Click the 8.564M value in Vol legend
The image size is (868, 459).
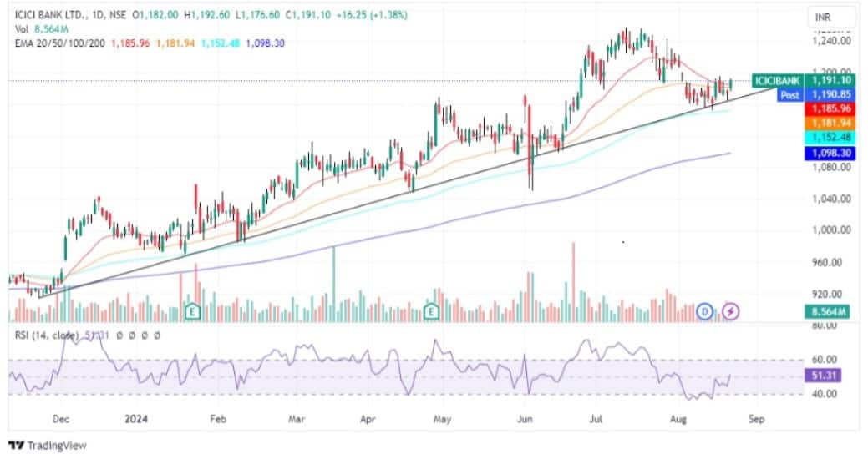[51, 28]
